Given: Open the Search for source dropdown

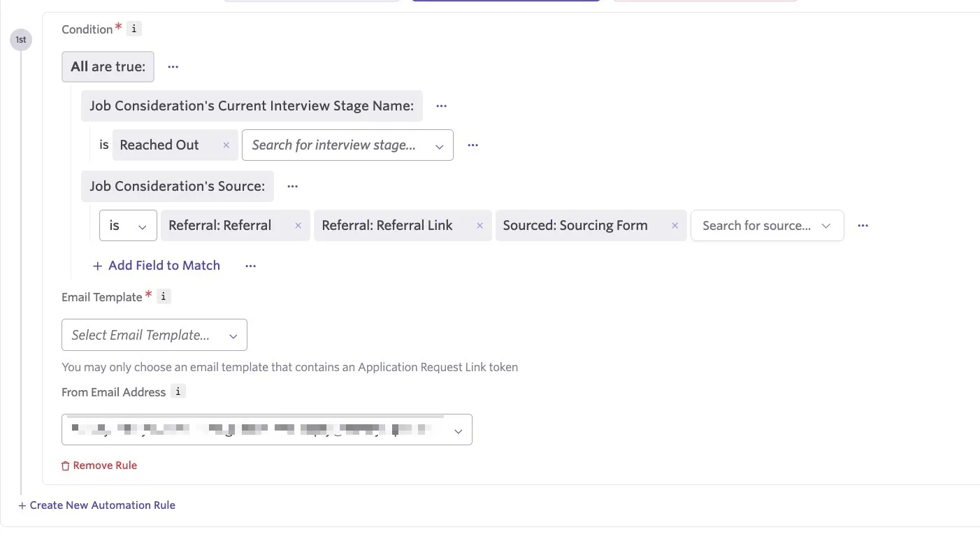Looking at the screenshot, I should tap(767, 226).
